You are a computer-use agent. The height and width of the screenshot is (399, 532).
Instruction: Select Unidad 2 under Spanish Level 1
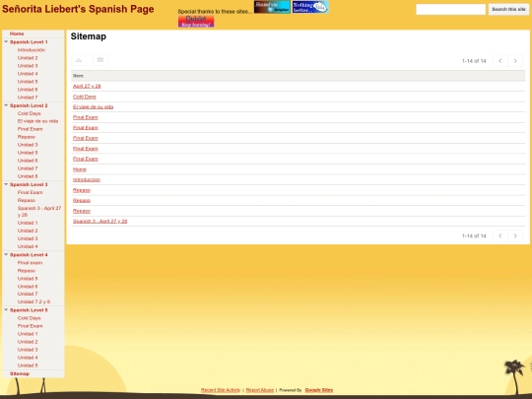tap(28, 58)
